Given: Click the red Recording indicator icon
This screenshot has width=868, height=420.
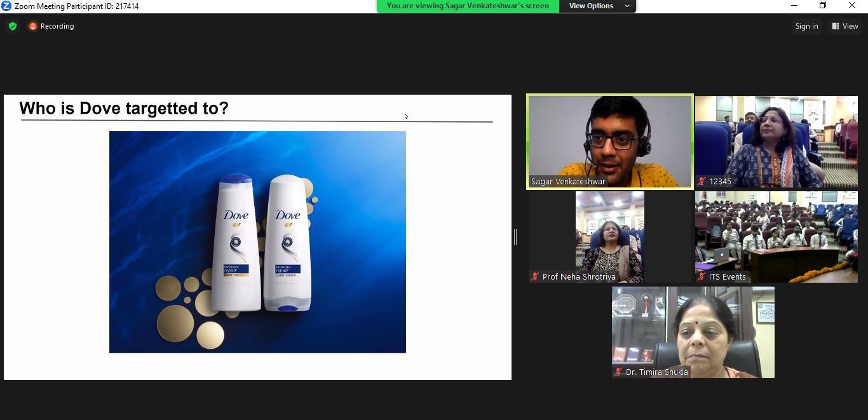Looking at the screenshot, I should point(33,26).
